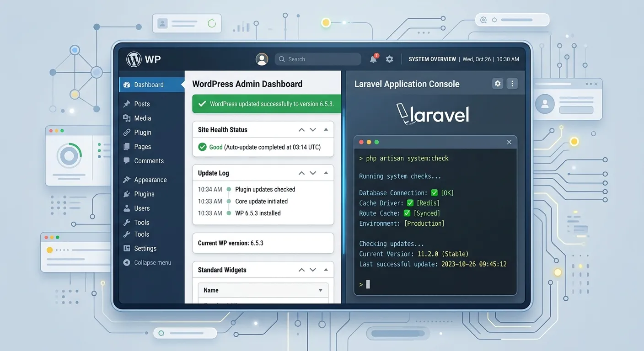Click the Laravel logo
The height and width of the screenshot is (351, 644).
pos(433,114)
